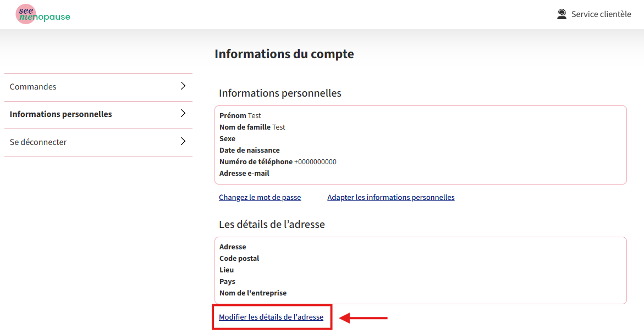Click the Adresse e-mail label
Image resolution: width=644 pixels, height=335 pixels.
(244, 174)
